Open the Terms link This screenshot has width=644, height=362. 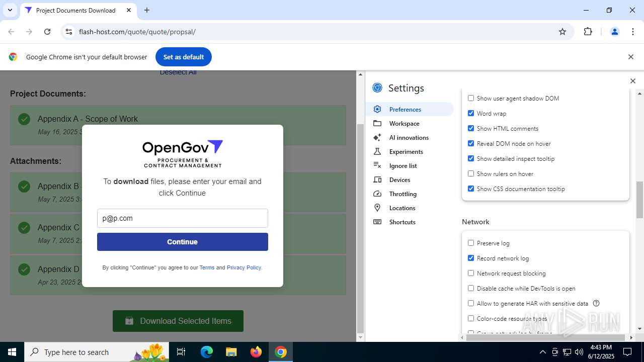tap(207, 267)
